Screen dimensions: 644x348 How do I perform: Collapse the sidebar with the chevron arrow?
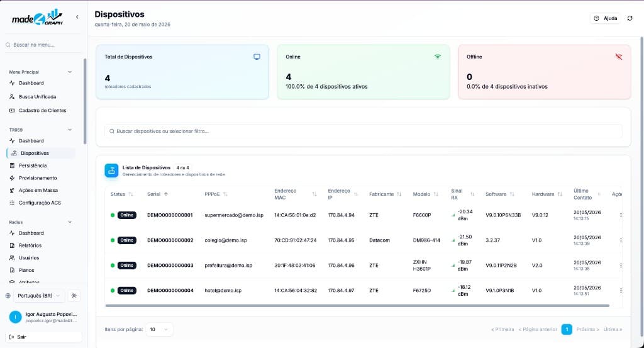coord(77,17)
